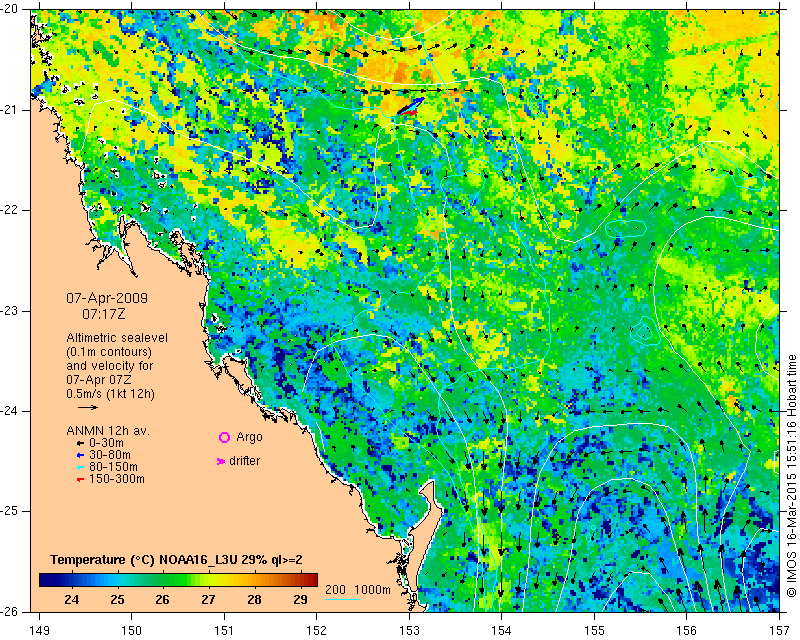Click the longitude axis label '157'
800x640 pixels.
(x=780, y=631)
